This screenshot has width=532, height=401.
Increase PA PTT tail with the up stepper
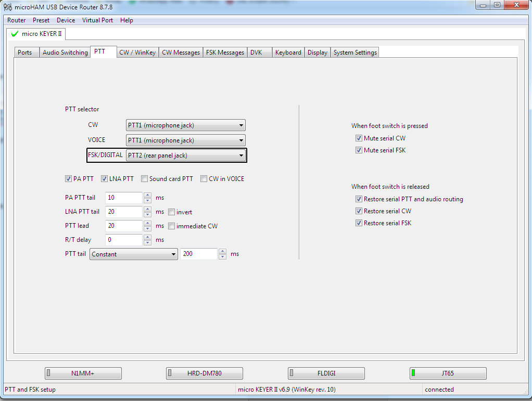(147, 195)
